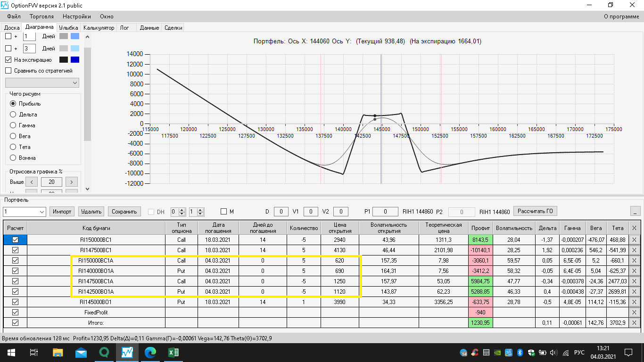Open the Mail app on the taskbar
This screenshot has height=362, width=644.
[81, 352]
